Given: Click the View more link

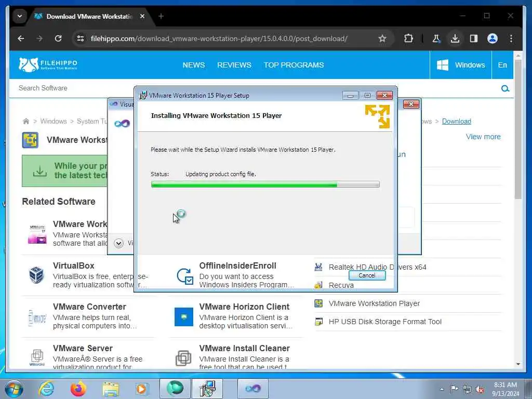Looking at the screenshot, I should (x=483, y=137).
